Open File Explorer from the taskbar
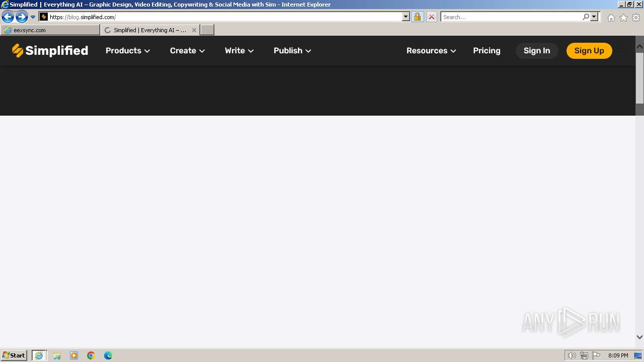Image resolution: width=644 pixels, height=362 pixels. coord(57,355)
